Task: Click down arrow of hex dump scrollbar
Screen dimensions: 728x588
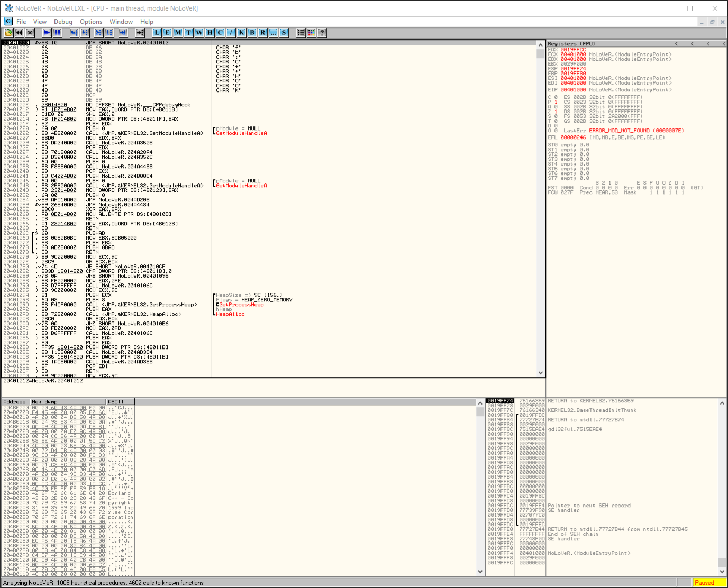Action: pos(480,572)
